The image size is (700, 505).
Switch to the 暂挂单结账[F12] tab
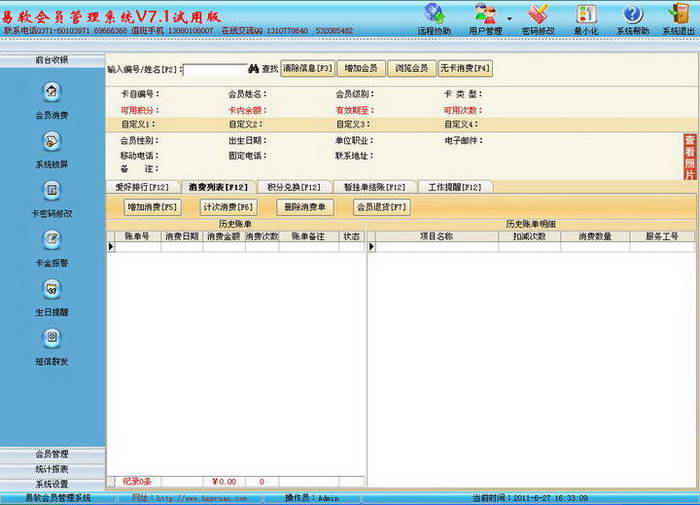coord(374,187)
